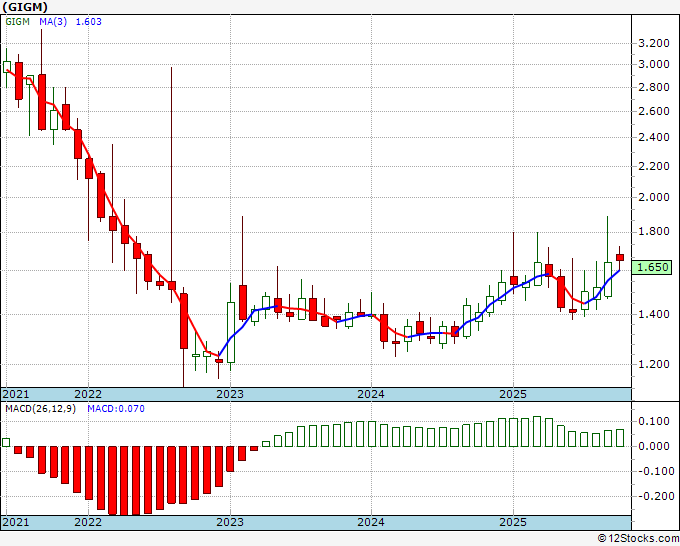Click 2022 on the price chart time axis
The height and width of the screenshot is (546, 680).
pos(88,394)
